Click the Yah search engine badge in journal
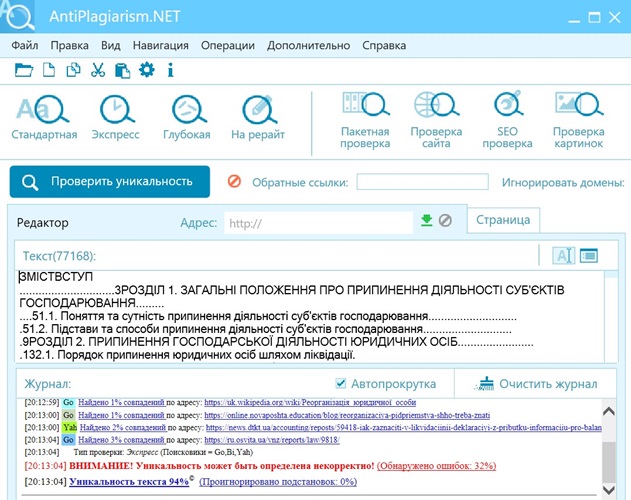 [x=69, y=427]
